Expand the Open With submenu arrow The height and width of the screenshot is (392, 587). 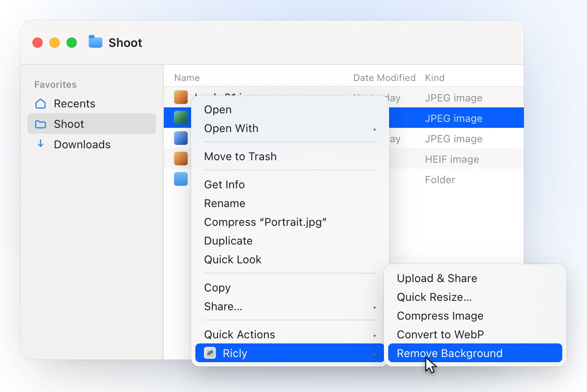[375, 129]
